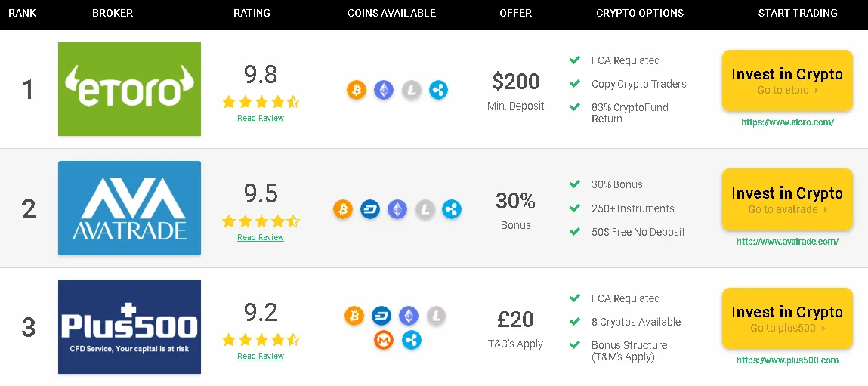
Task: Click the checkmark next to 250+ Instruments
Action: coord(575,208)
